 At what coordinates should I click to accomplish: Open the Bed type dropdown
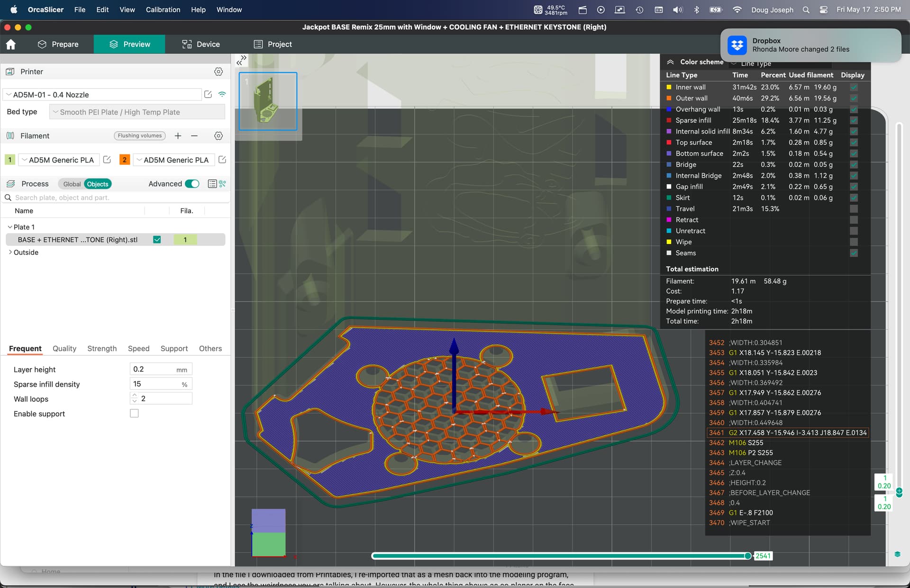pos(137,112)
